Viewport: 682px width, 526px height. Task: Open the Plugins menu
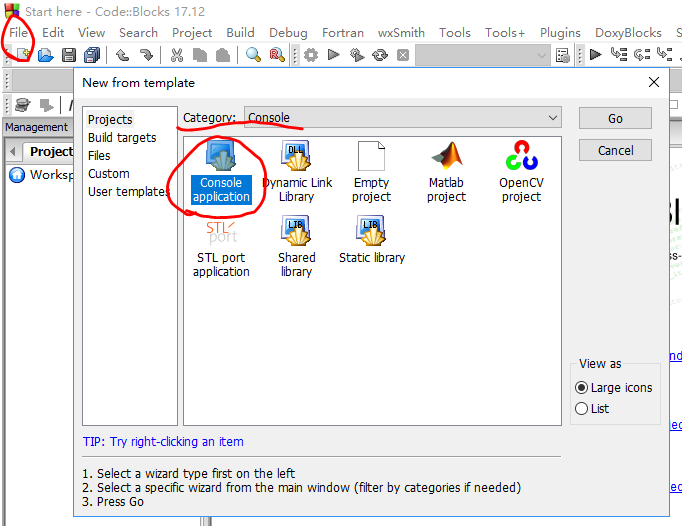click(x=560, y=33)
